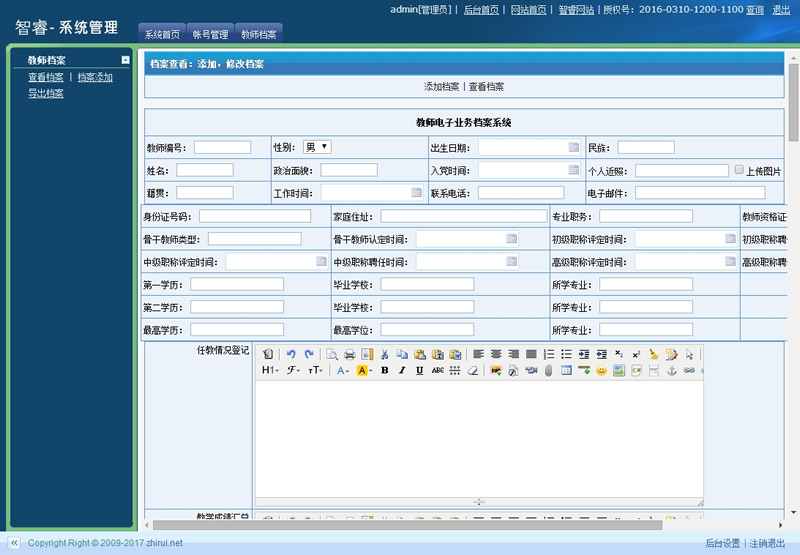800x555 pixels.
Task: Click the horizontal scrollbar at the bottom
Action: coord(400,524)
